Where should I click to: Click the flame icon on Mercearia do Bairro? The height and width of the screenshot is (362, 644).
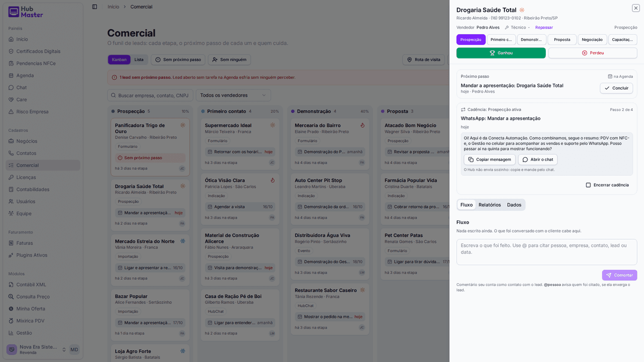[x=362, y=125]
